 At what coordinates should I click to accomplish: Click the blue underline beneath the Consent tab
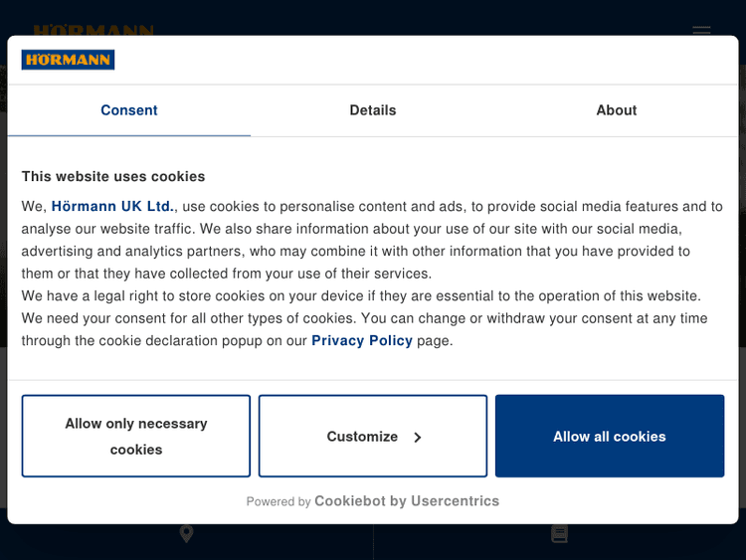point(129,135)
